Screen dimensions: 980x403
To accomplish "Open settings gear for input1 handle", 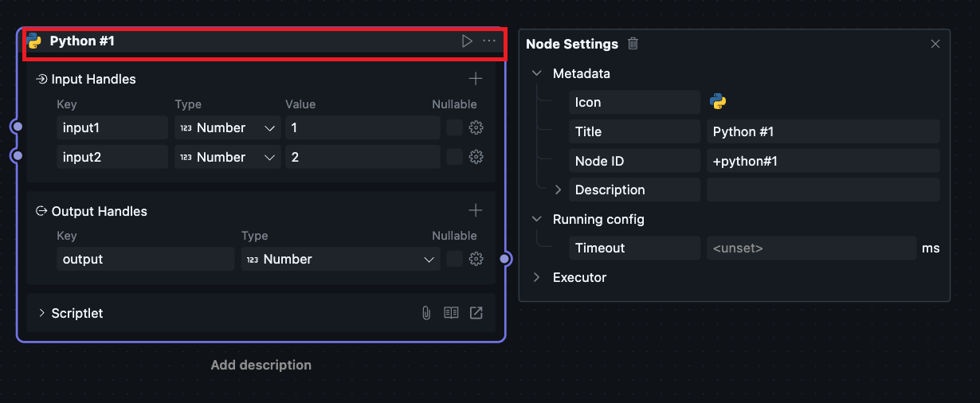I will click(x=476, y=127).
